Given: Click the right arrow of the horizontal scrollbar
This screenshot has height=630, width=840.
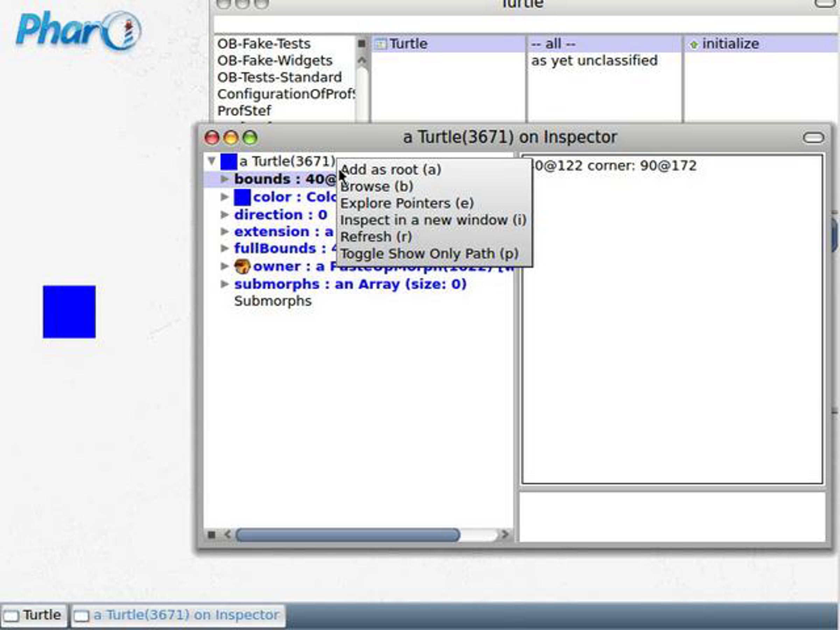Looking at the screenshot, I should pyautogui.click(x=505, y=535).
